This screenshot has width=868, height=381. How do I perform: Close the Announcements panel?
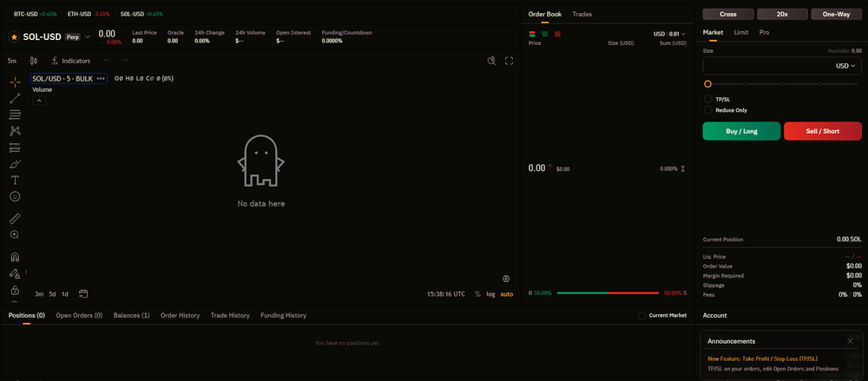[x=851, y=341]
